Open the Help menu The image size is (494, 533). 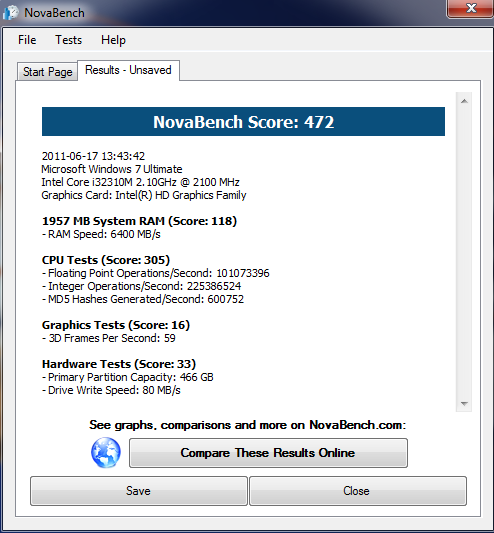click(x=113, y=40)
